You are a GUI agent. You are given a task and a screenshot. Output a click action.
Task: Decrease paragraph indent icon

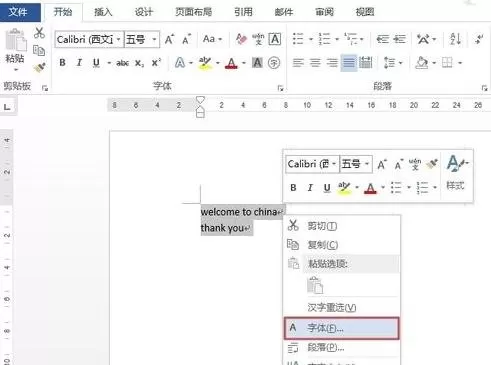tap(383, 39)
